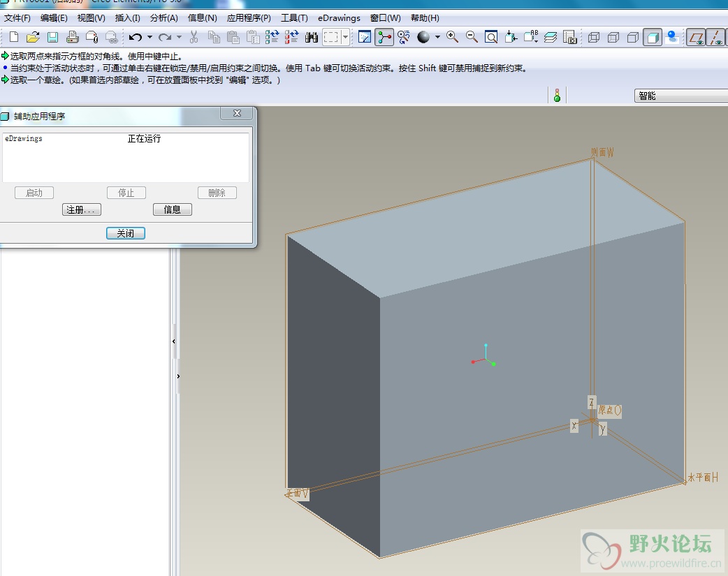
Task: Click the Print icon in toolbar
Action: click(72, 37)
